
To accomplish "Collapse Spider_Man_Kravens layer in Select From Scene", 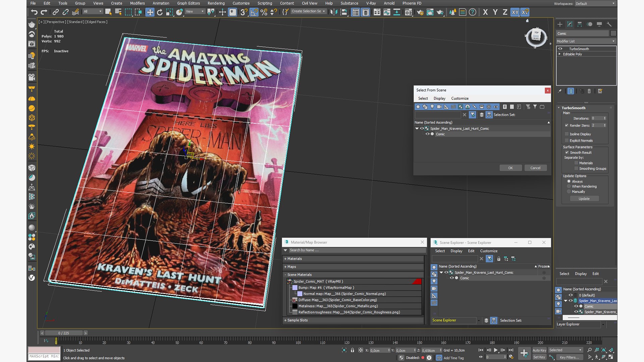I will click(417, 129).
